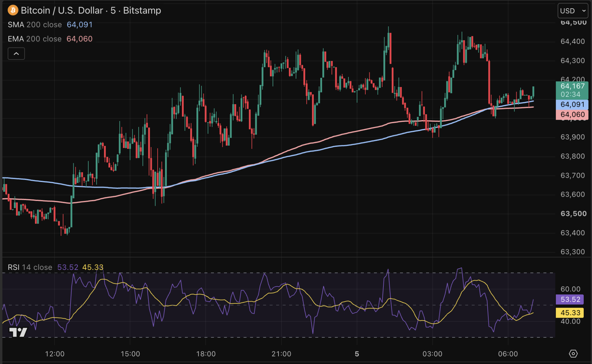The width and height of the screenshot is (592, 364).
Task: Select the EMA 200 close legend label
Action: point(35,39)
